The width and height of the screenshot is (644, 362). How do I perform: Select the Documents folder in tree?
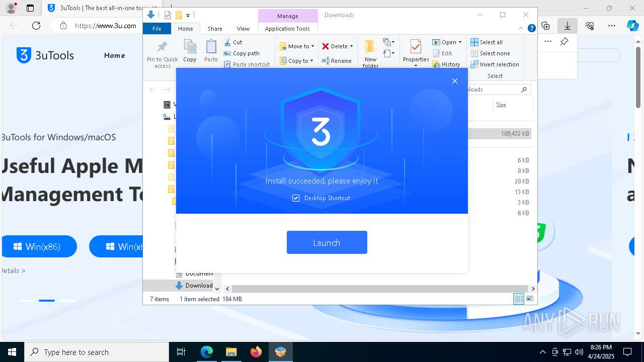(x=195, y=274)
